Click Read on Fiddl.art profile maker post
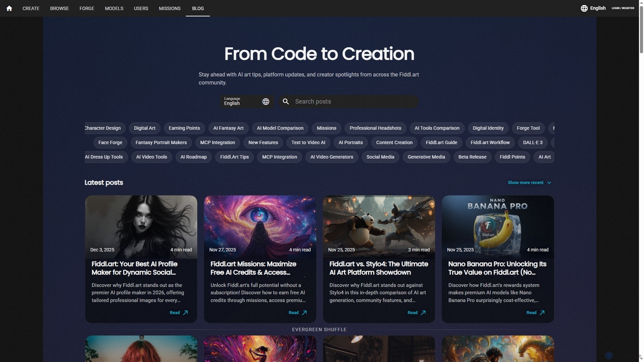The image size is (644, 362). pyautogui.click(x=179, y=313)
